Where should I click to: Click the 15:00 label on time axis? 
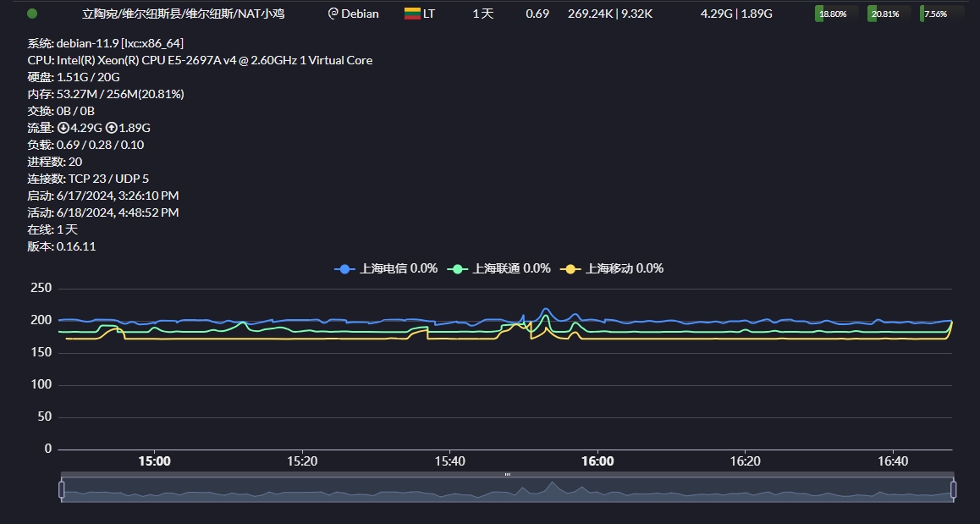(154, 461)
